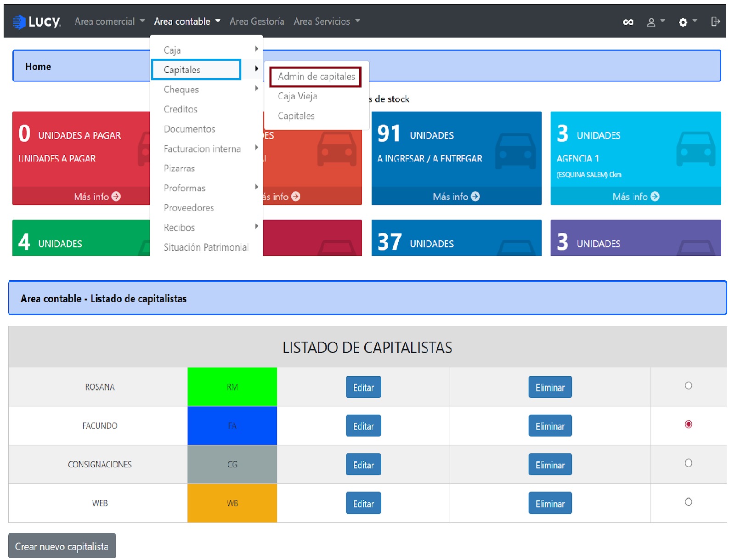
Task: Expand the Area Servicios dropdown
Action: pos(327,21)
